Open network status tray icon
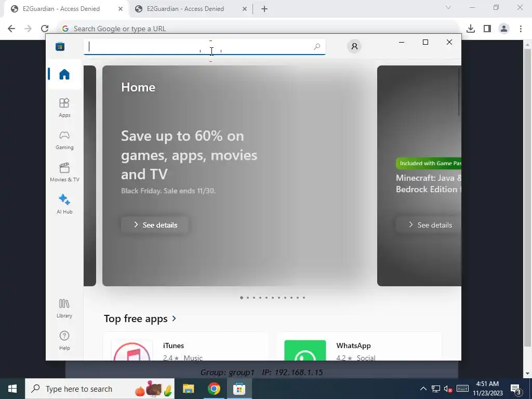The width and height of the screenshot is (532, 399). click(436, 389)
